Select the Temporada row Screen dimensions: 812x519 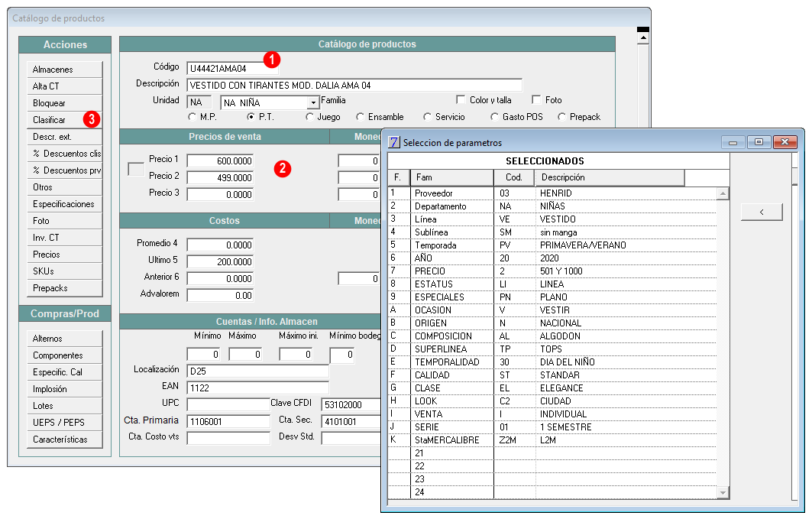pos(552,245)
